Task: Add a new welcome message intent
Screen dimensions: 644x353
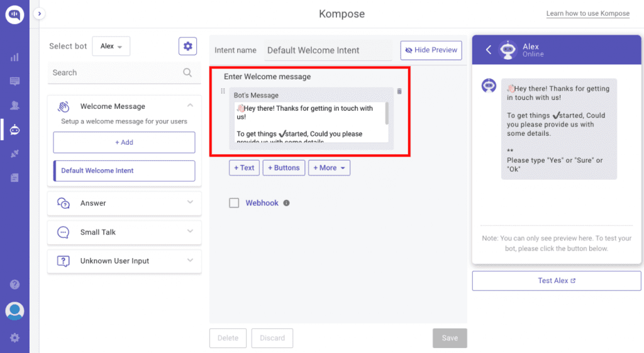Action: pyautogui.click(x=124, y=142)
